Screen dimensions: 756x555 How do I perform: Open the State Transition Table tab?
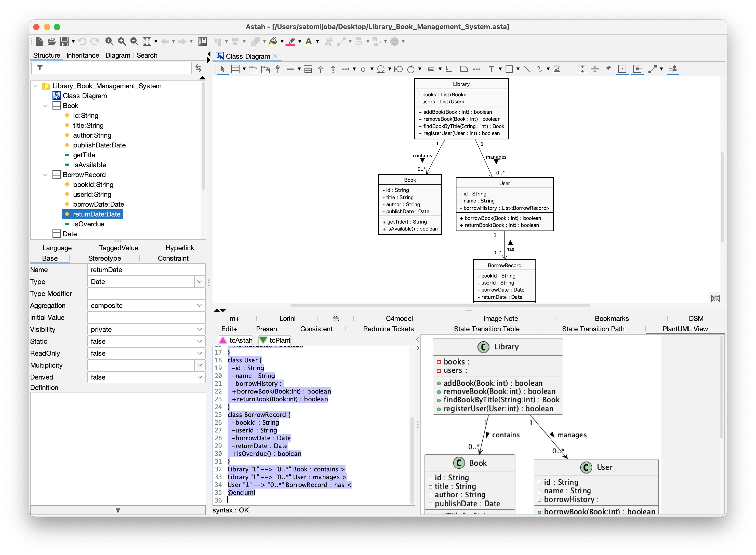[486, 329]
